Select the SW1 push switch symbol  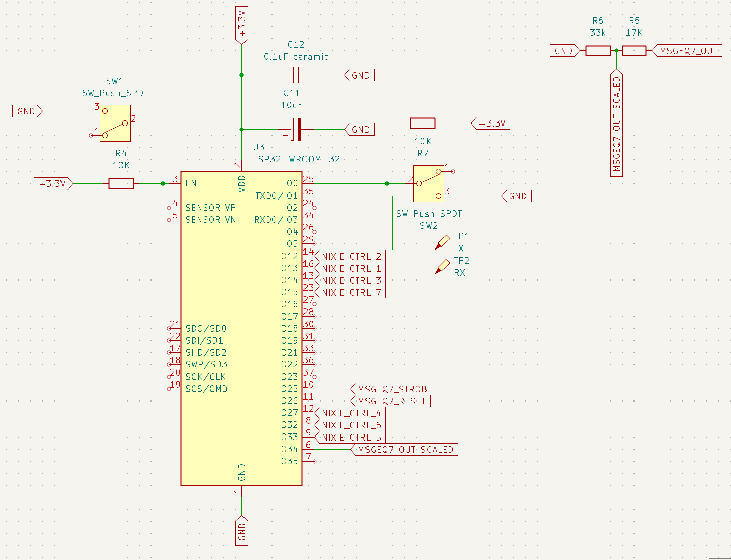point(115,123)
